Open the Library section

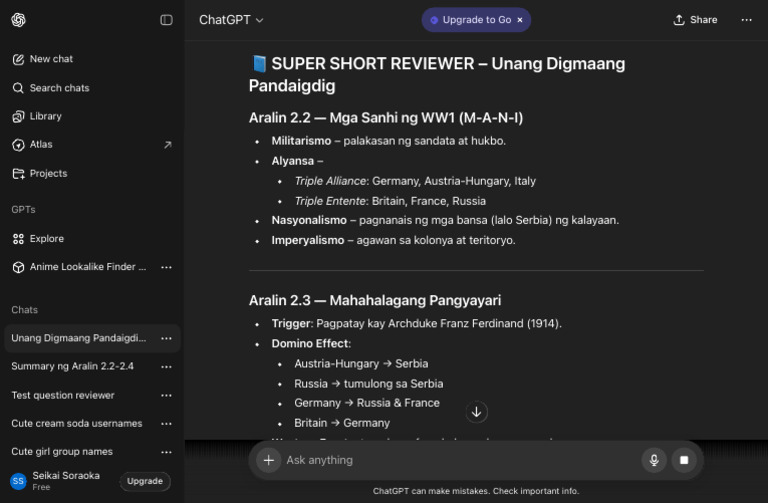(37, 117)
